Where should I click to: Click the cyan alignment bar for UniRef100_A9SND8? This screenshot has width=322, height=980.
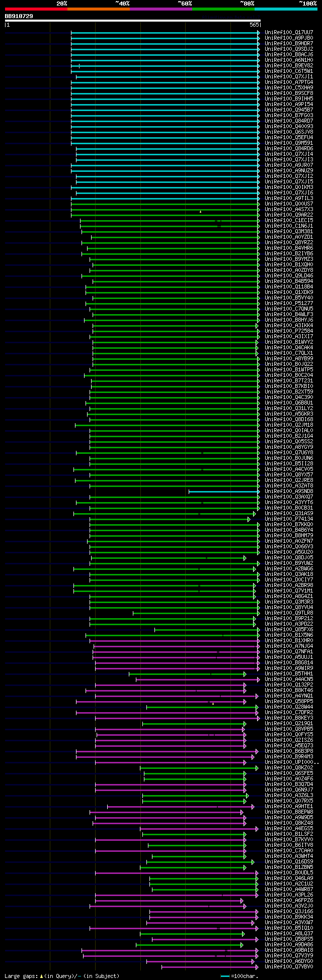[x=224, y=492]
